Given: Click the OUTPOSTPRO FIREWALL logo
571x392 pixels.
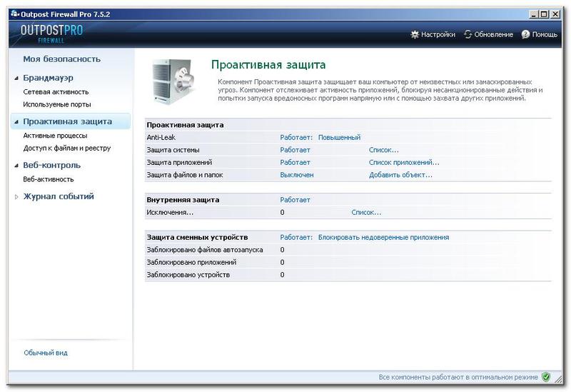Looking at the screenshot, I should click(51, 34).
